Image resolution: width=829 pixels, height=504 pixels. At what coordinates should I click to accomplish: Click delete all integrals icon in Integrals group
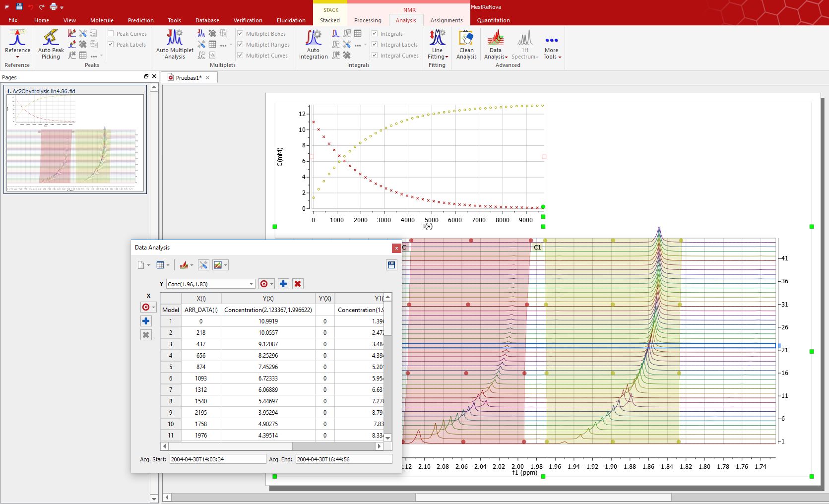click(x=347, y=55)
